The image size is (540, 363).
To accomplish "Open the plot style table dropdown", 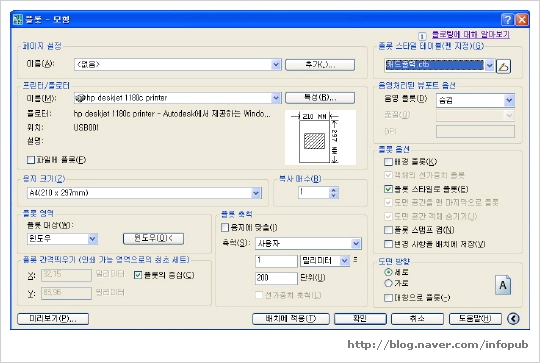I will tap(489, 65).
